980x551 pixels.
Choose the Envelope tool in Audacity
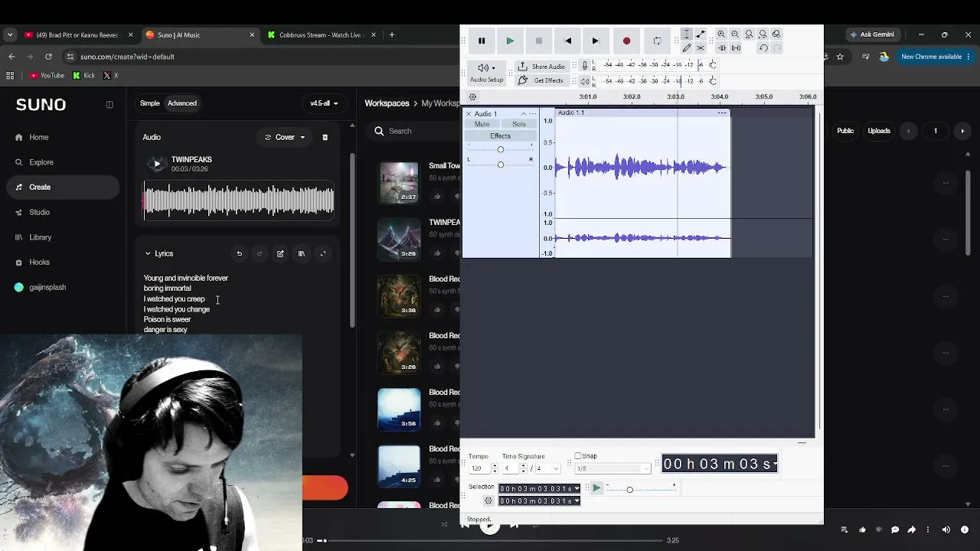click(701, 34)
